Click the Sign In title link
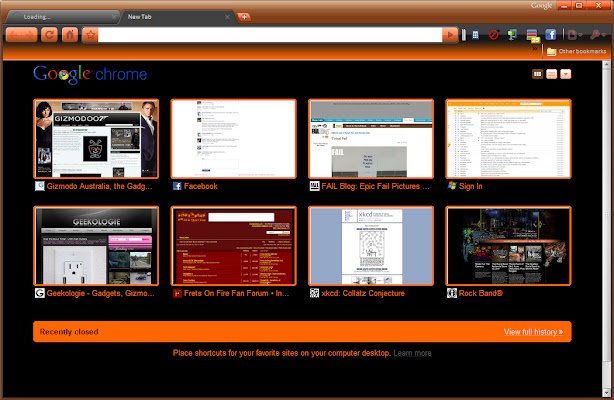 470,186
